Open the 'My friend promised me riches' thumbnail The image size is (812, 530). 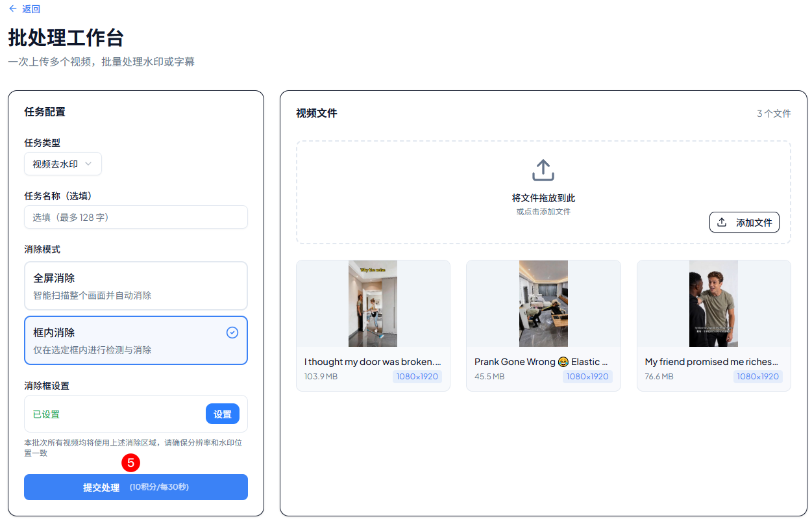click(713, 303)
